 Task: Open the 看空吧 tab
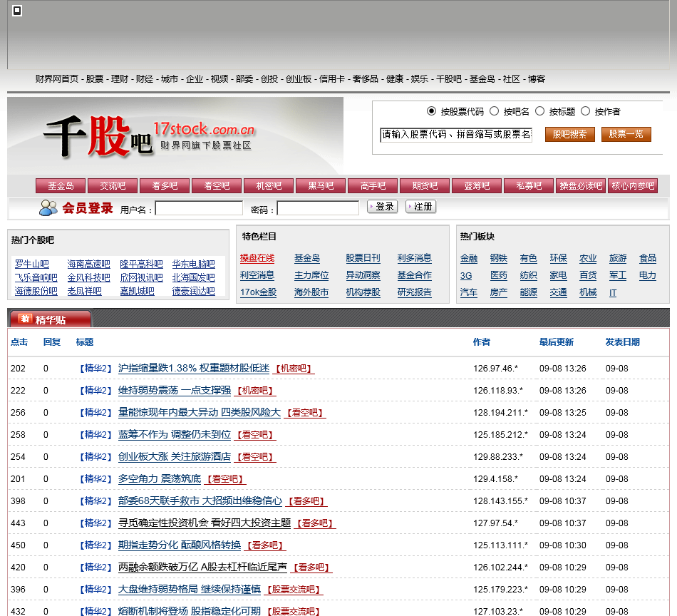click(217, 186)
